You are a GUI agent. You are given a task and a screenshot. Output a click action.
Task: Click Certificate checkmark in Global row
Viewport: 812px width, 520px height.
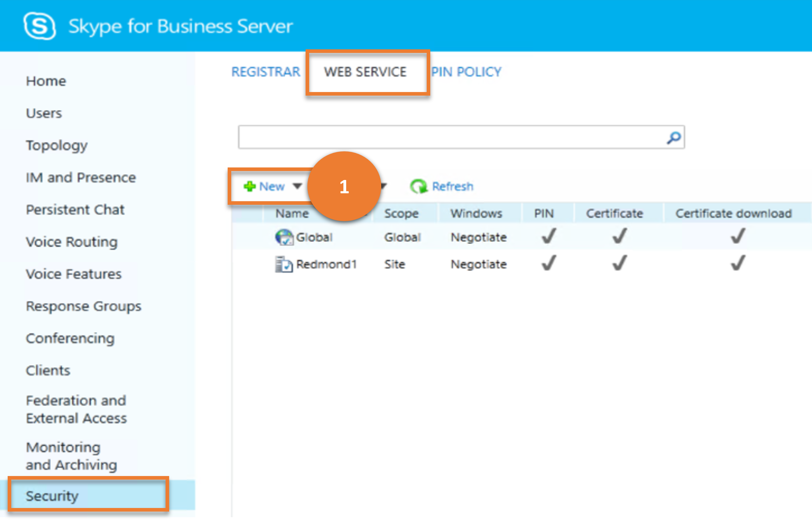[x=620, y=236]
